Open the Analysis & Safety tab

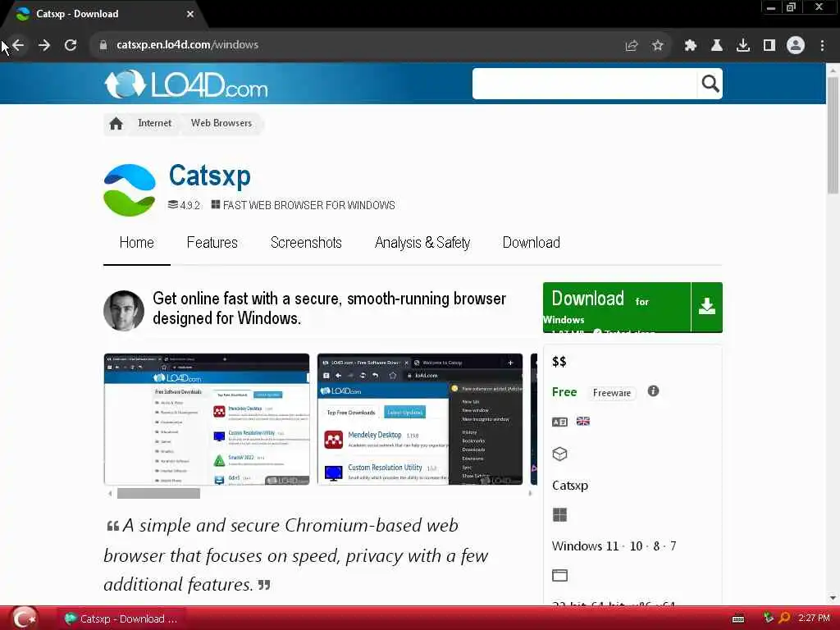click(422, 243)
